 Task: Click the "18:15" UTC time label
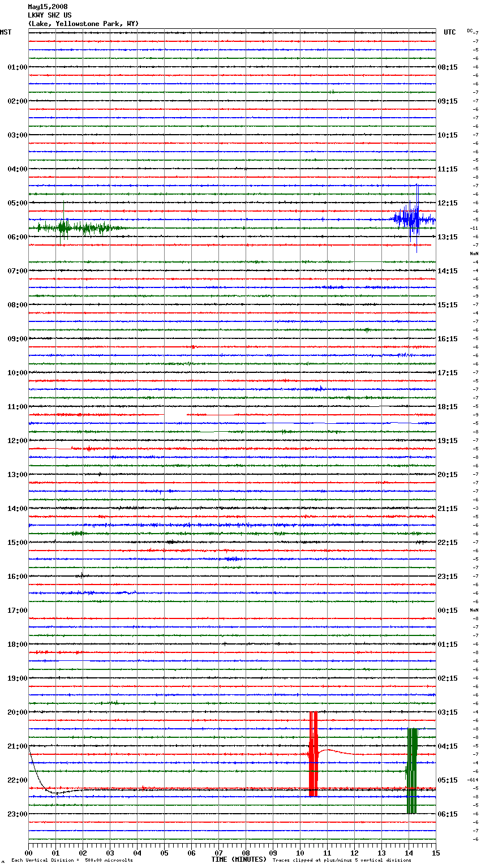tap(448, 407)
